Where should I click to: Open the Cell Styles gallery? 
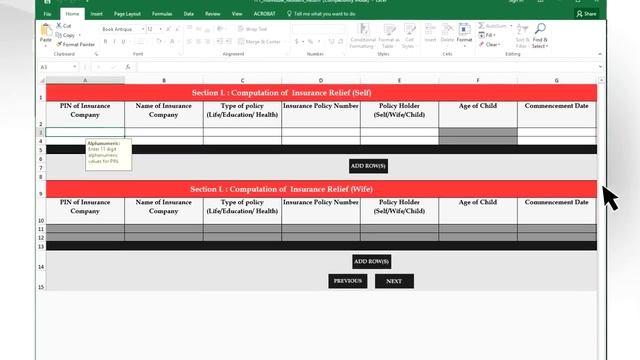point(409,36)
